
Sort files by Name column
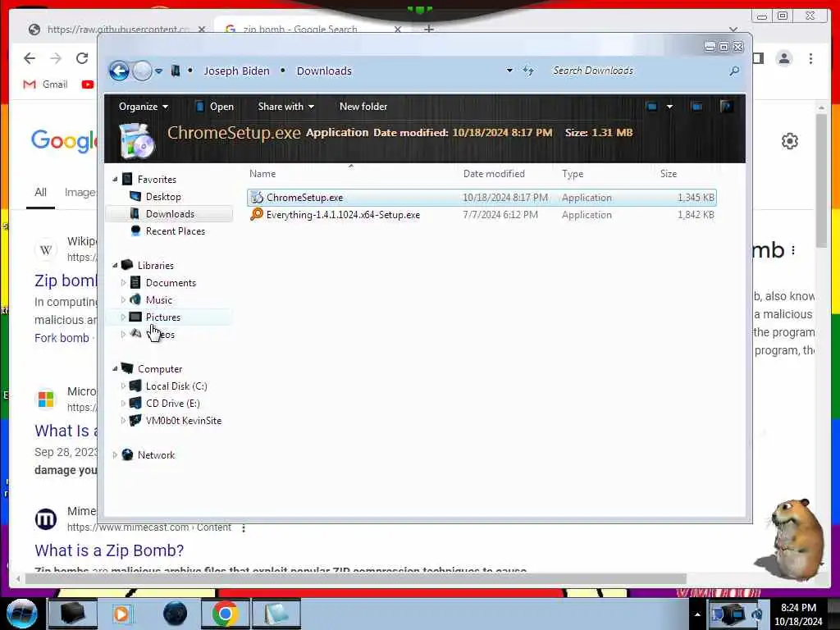(x=262, y=174)
